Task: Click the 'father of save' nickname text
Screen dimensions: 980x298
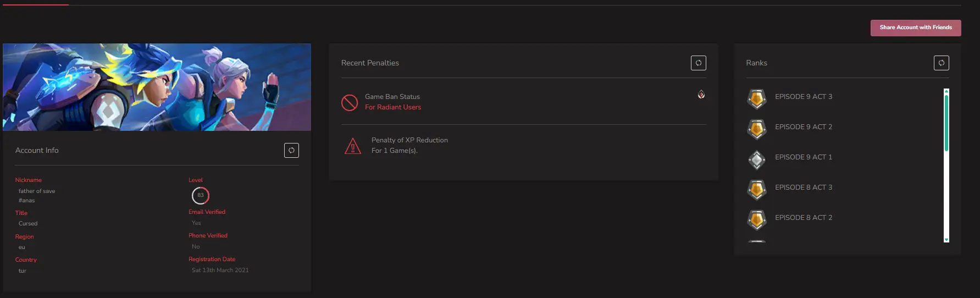Action: [37, 191]
